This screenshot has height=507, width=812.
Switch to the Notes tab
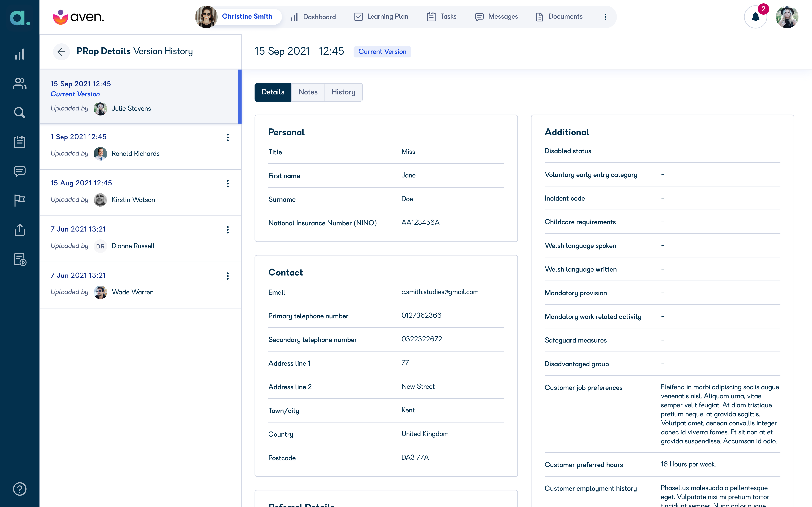coord(308,92)
